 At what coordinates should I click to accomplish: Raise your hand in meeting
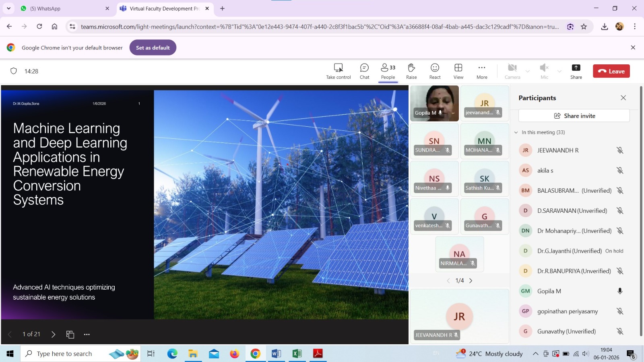tap(411, 71)
